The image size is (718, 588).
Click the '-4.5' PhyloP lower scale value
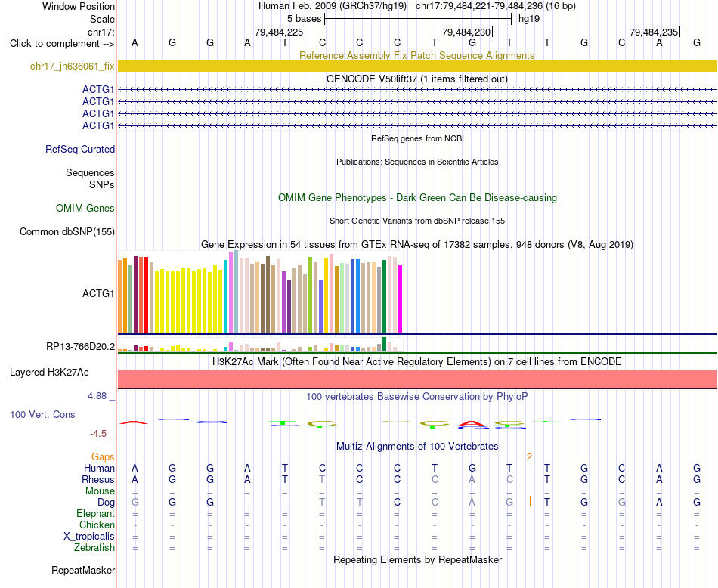tap(98, 434)
